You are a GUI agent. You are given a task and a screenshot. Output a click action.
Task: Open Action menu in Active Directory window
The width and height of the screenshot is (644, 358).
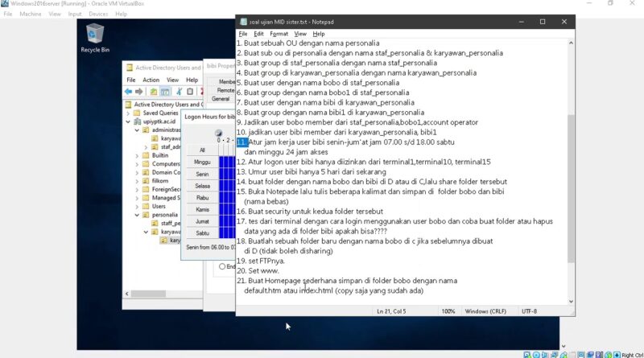pos(151,80)
